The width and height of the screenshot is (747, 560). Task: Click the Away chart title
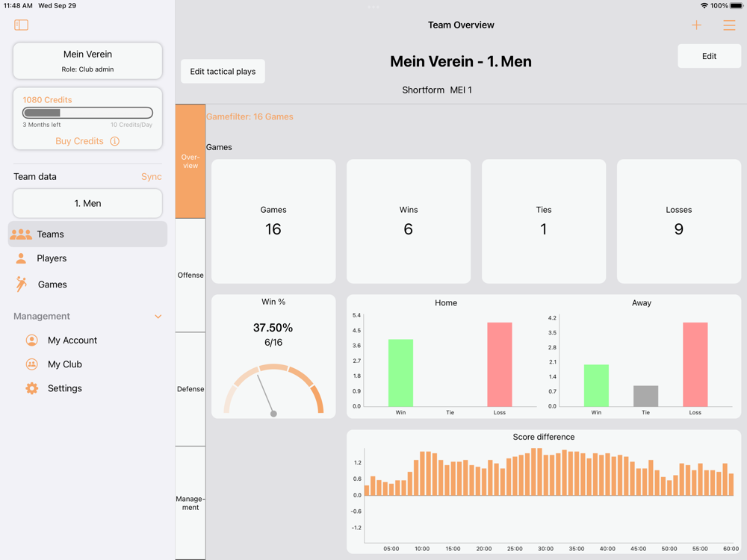(x=641, y=303)
